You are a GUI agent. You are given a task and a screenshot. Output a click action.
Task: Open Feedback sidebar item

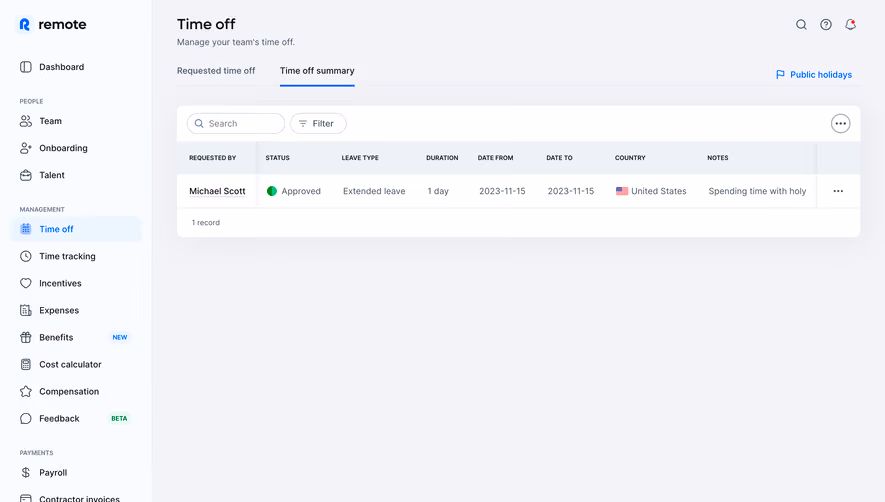(x=59, y=418)
